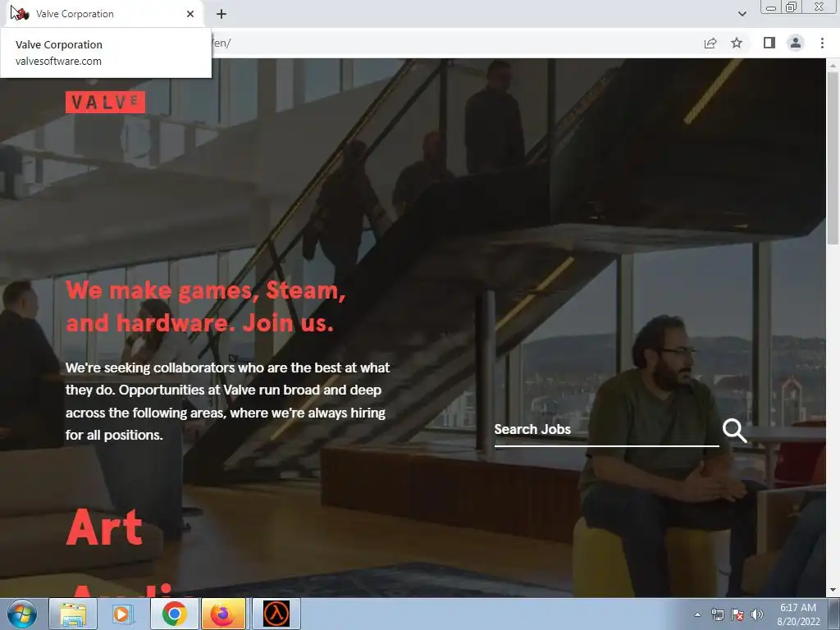Close the Valve Corporation tab
Screen dimensions: 840x630
click(x=190, y=14)
